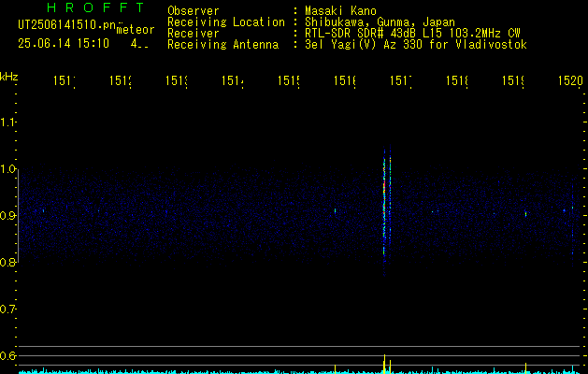Click the 0.6 frequency axis label
This screenshot has height=374, width=588.
[x=7, y=355]
